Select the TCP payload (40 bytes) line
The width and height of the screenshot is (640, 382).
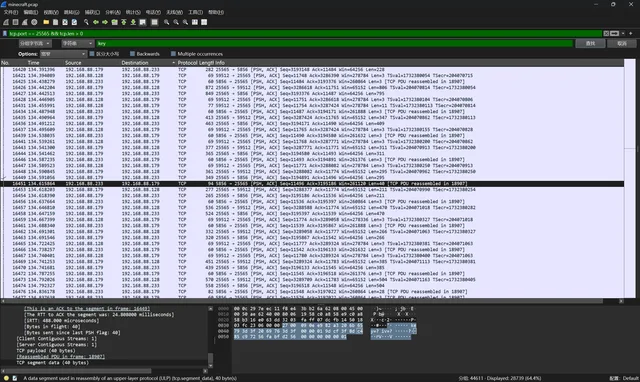46,351
